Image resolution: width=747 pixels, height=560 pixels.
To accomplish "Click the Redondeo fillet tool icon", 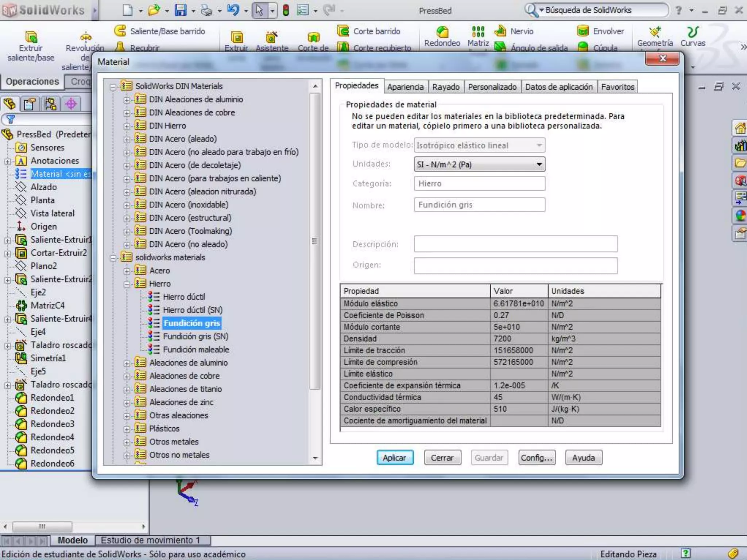I will [x=442, y=32].
